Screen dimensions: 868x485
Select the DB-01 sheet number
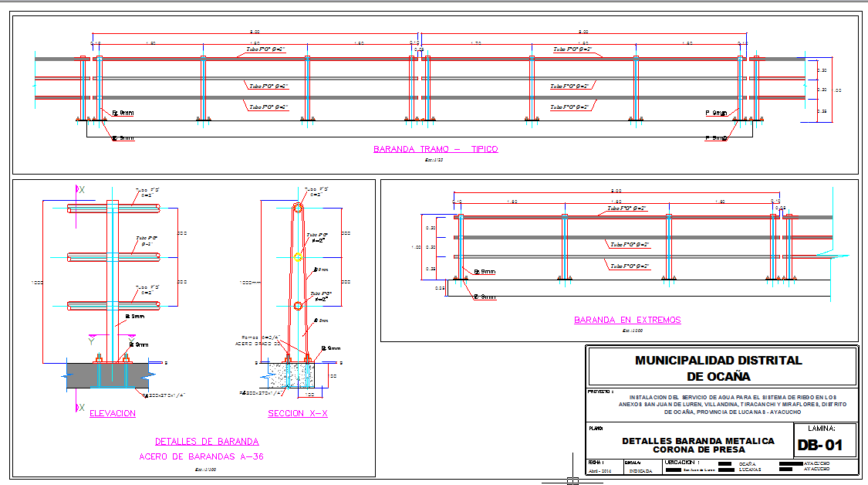[826, 445]
